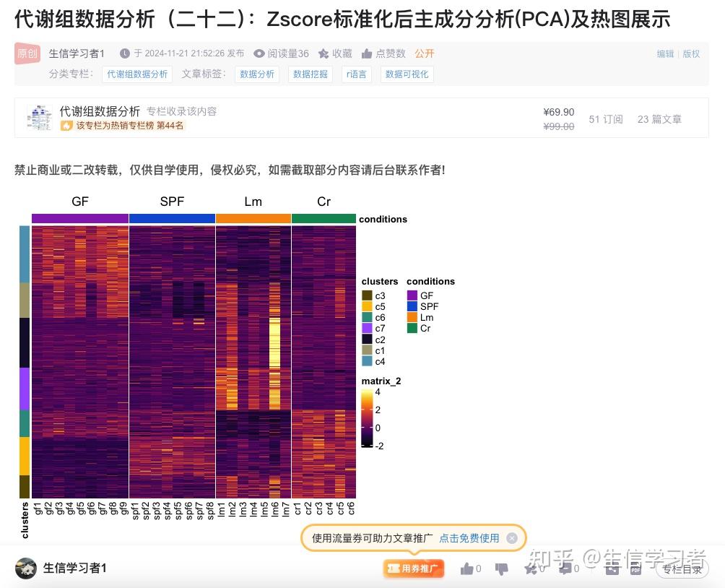Open the 专栏目录 column catalog button
The width and height of the screenshot is (725, 588).
(x=682, y=568)
